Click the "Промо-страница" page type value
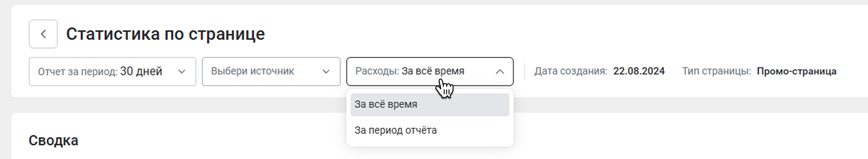The image size is (868, 159). (796, 71)
